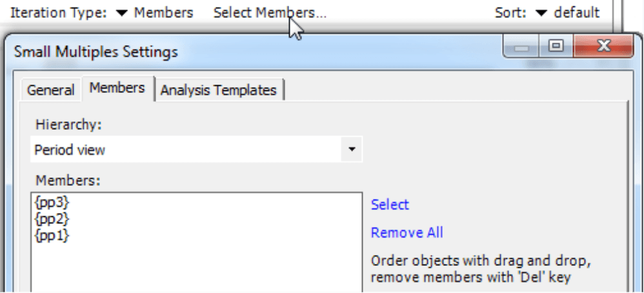Click the blue Select link
The height and width of the screenshot is (293, 644).
coord(390,204)
